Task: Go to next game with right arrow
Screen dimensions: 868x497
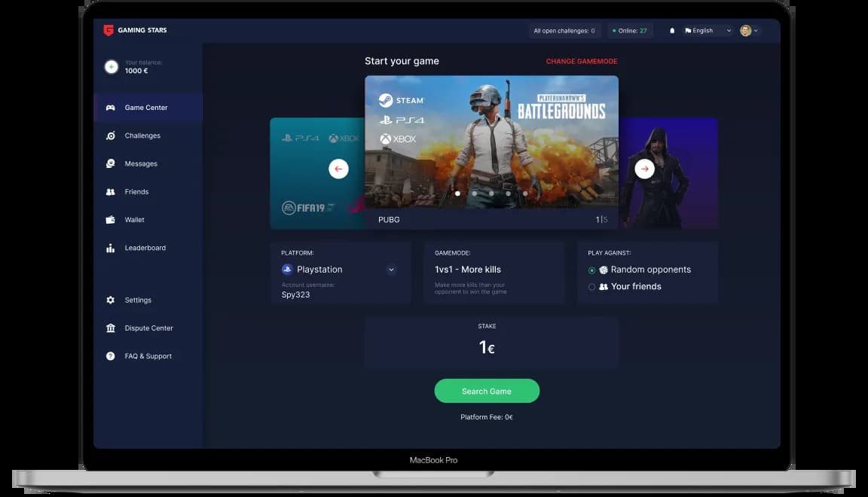Action: pyautogui.click(x=644, y=169)
